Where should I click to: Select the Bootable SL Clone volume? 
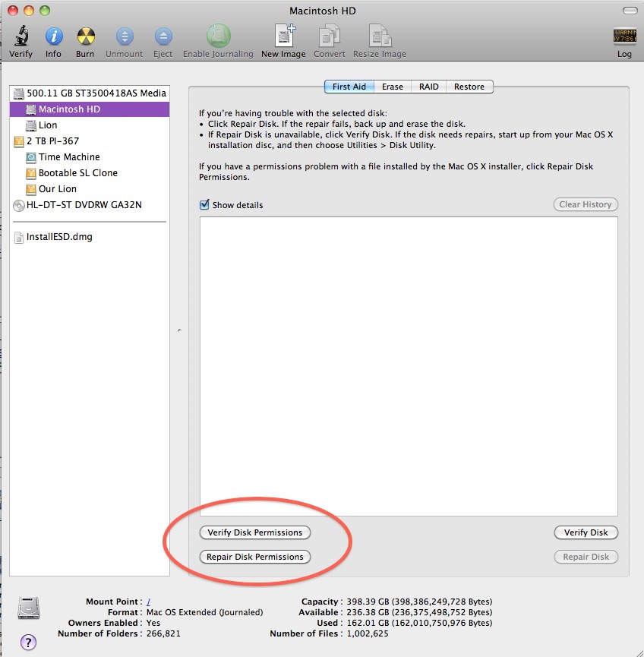pos(90,172)
